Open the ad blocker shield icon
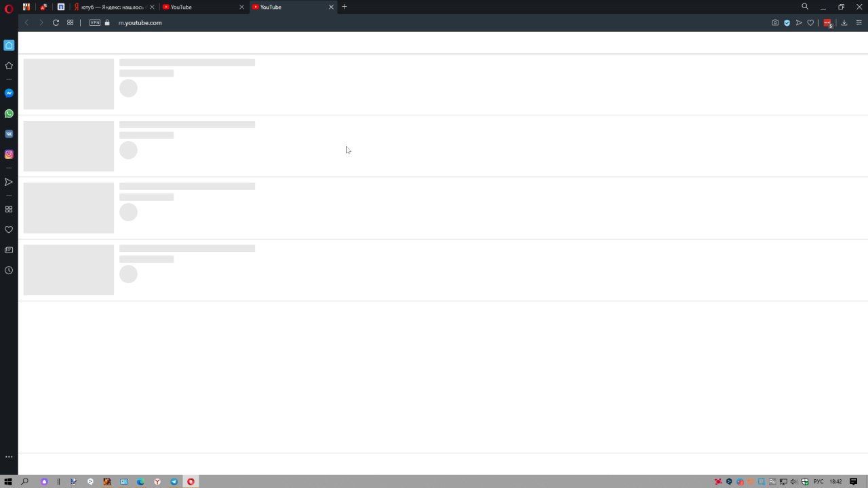 (787, 22)
